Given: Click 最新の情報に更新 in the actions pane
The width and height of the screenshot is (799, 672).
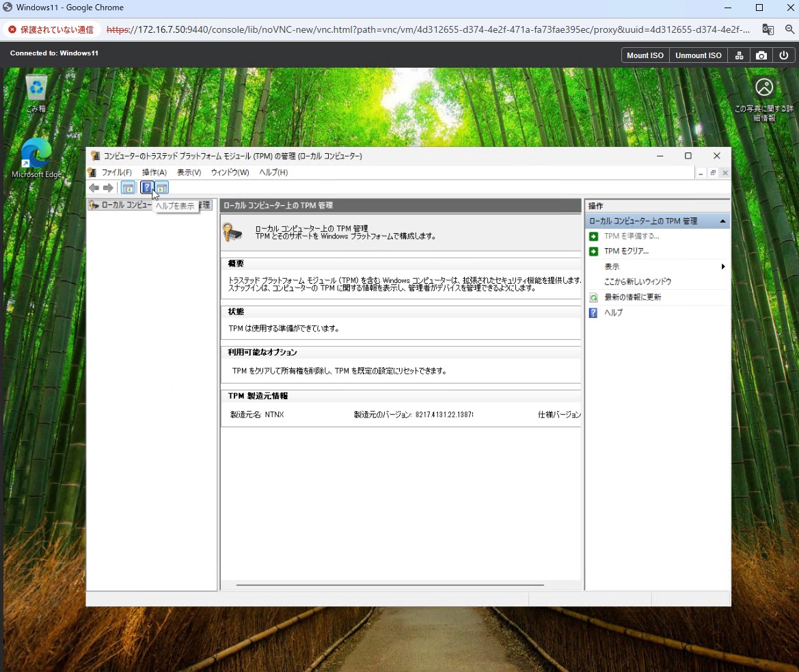Looking at the screenshot, I should tap(632, 297).
